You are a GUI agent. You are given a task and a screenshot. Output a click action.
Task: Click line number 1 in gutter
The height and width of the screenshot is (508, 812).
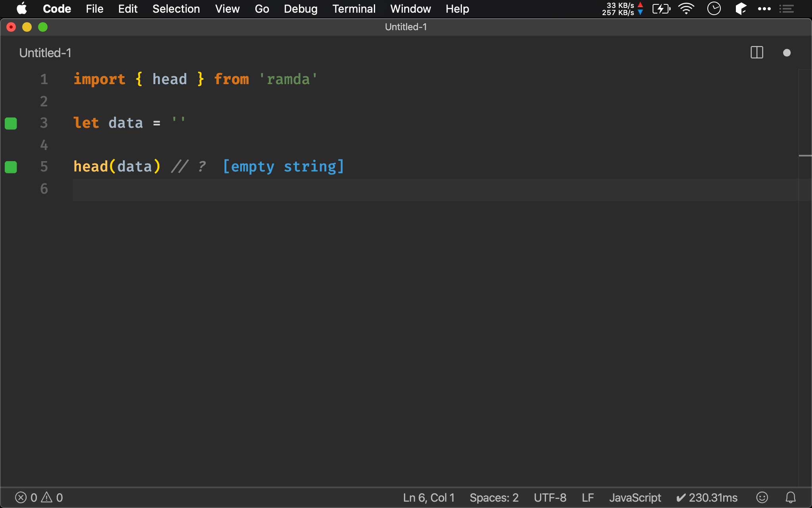click(x=44, y=79)
